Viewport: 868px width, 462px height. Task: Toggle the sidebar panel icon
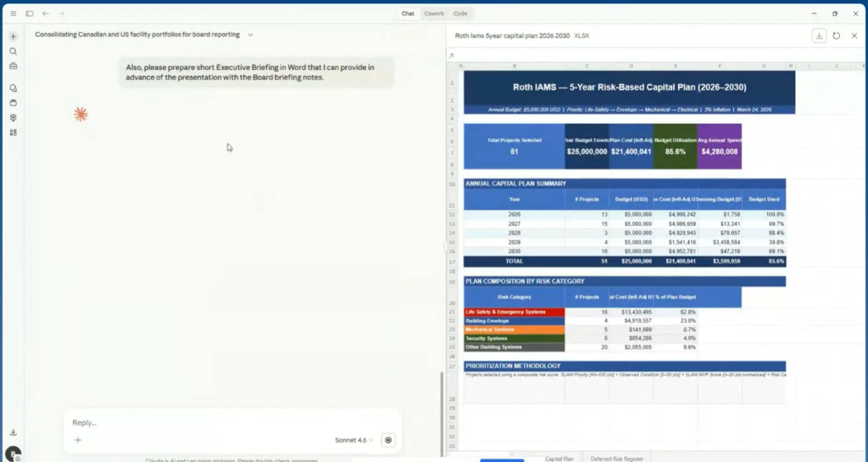tap(29, 13)
